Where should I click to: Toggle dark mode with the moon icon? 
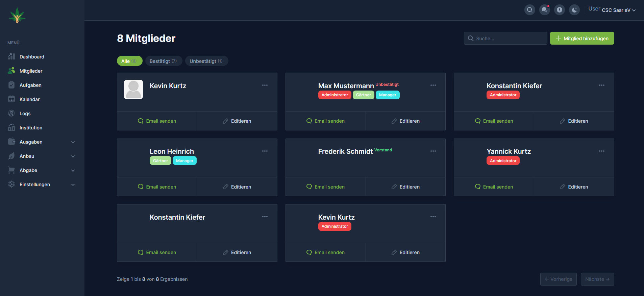(574, 10)
